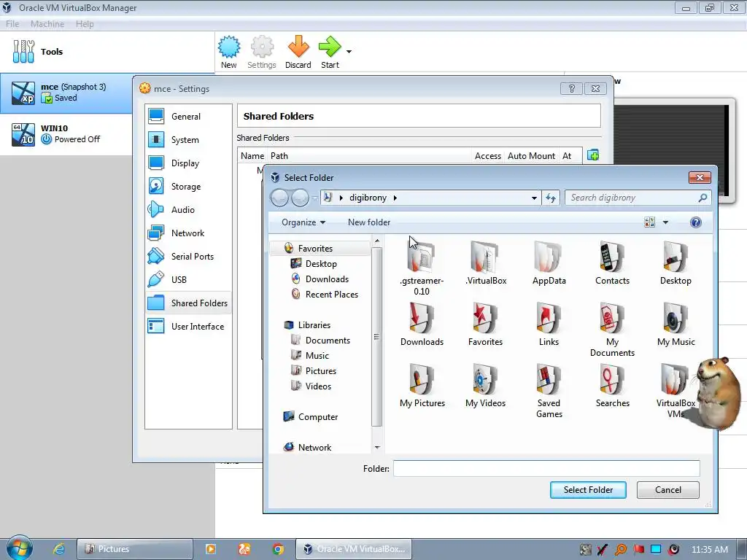Click the Windows Start orb

click(x=20, y=548)
